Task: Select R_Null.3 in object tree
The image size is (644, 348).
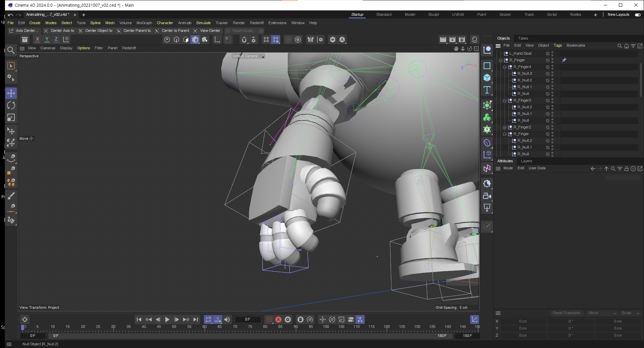Action: tap(525, 74)
